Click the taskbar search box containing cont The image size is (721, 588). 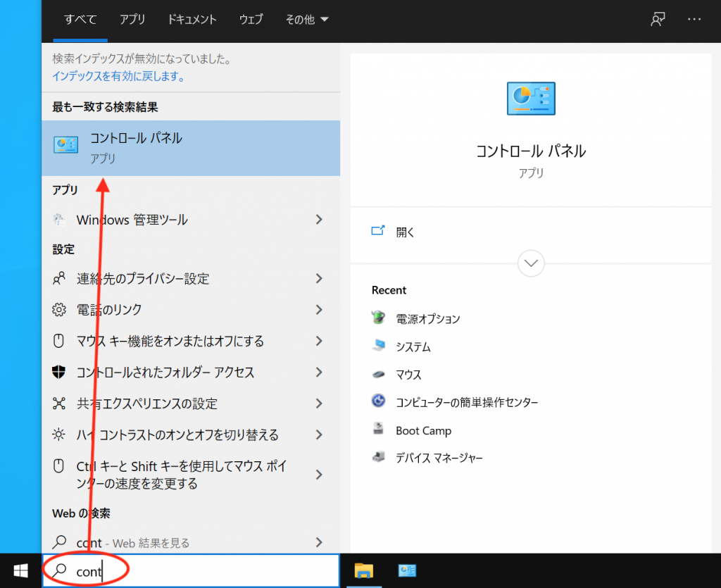pos(191,570)
